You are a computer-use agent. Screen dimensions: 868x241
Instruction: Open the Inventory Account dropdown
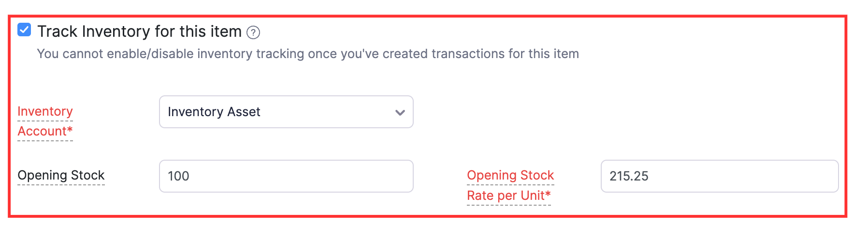[x=286, y=112]
